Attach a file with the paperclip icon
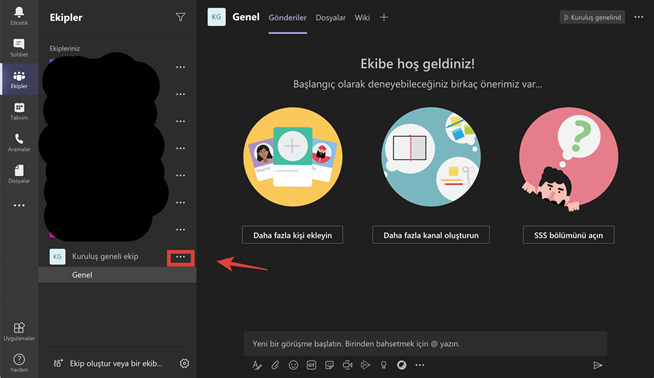654x378 pixels. [275, 365]
